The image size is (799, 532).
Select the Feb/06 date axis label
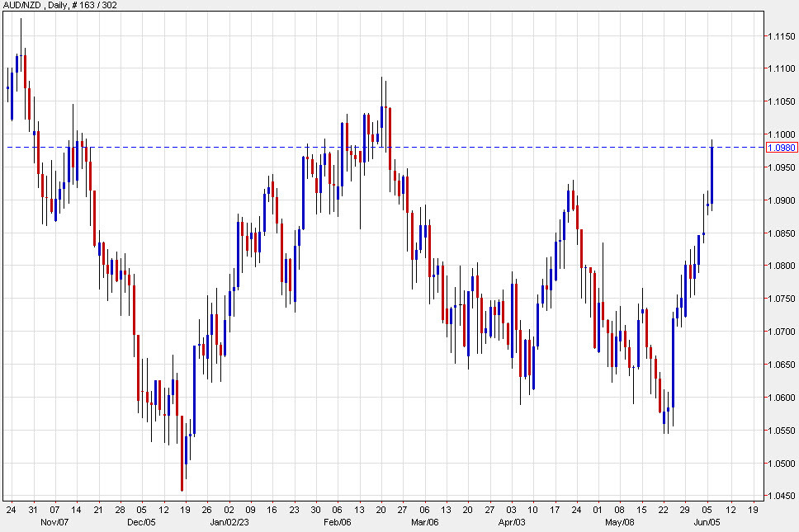click(x=338, y=522)
